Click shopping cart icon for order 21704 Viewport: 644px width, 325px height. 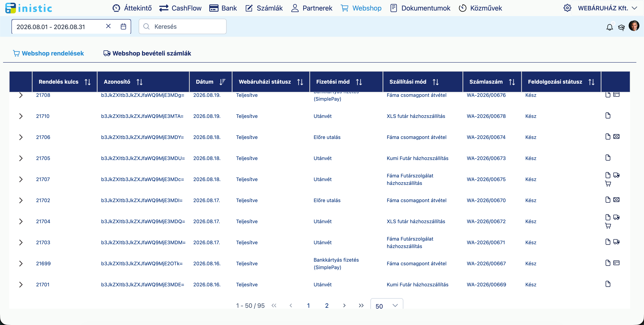608,226
